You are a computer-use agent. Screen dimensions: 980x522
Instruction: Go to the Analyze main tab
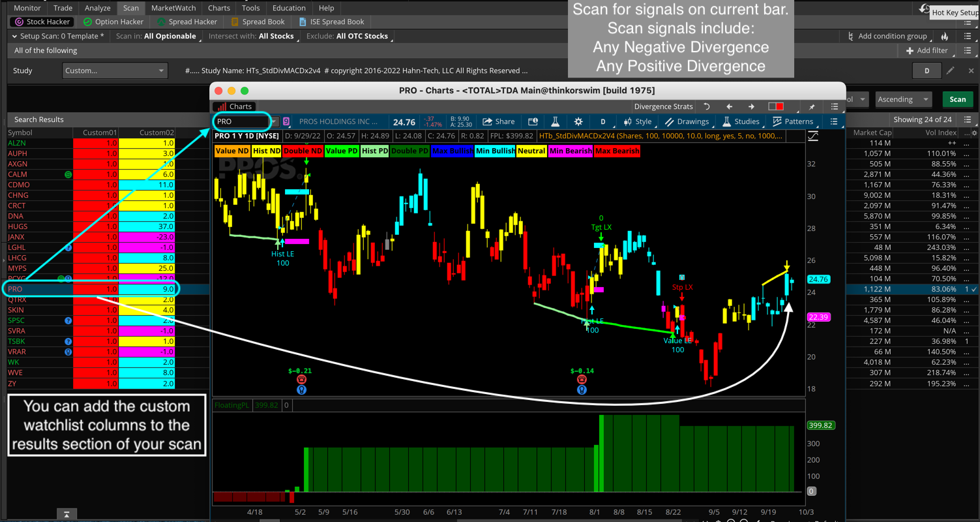click(97, 8)
